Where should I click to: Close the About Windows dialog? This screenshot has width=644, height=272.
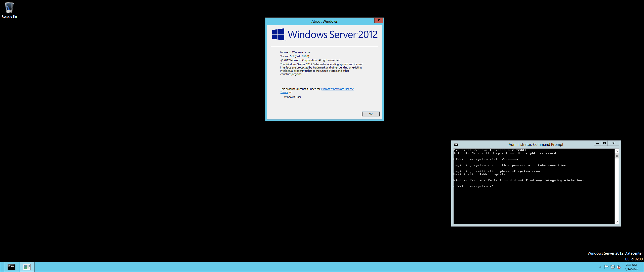point(378,20)
